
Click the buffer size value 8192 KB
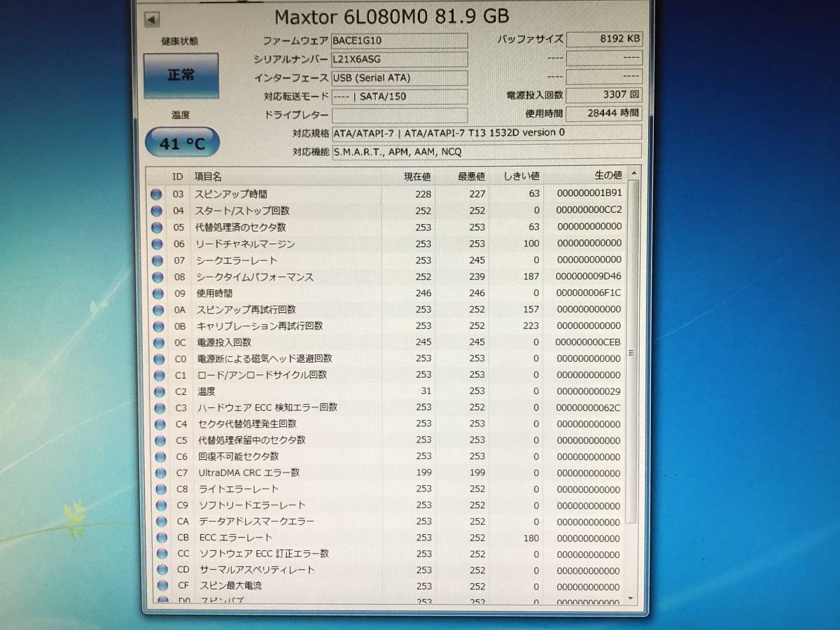click(604, 40)
